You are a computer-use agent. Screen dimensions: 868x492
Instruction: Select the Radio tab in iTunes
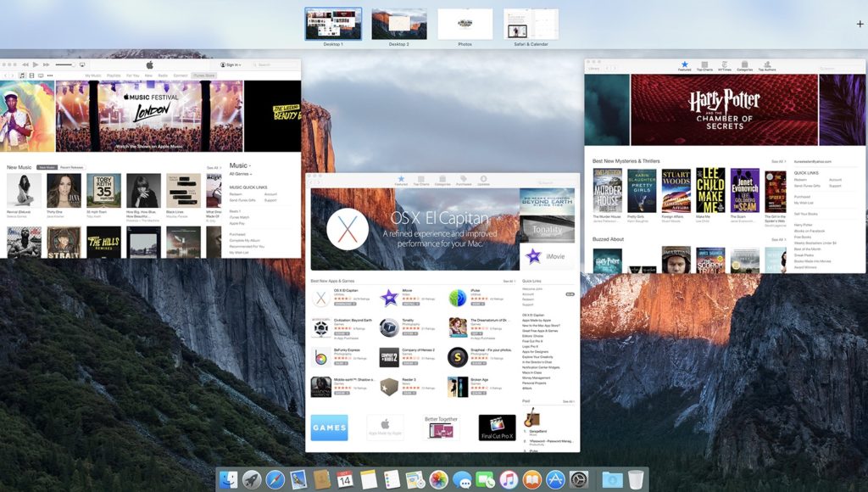163,75
